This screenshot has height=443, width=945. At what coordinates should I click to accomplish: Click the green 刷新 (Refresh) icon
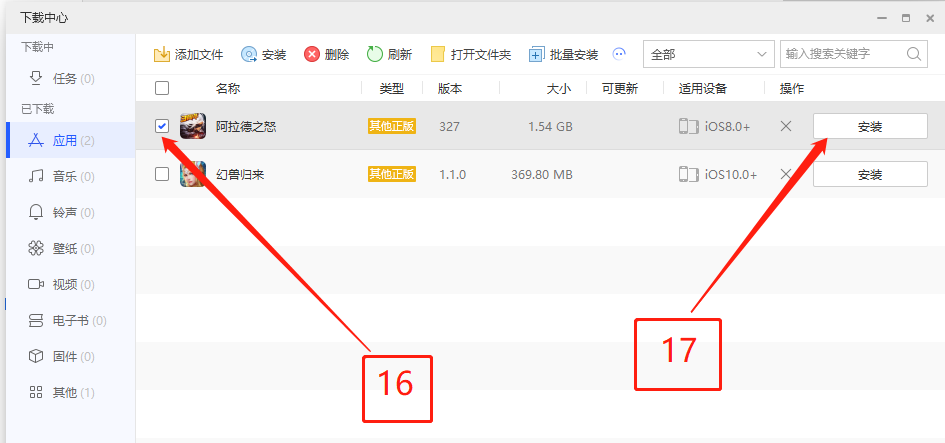click(375, 54)
